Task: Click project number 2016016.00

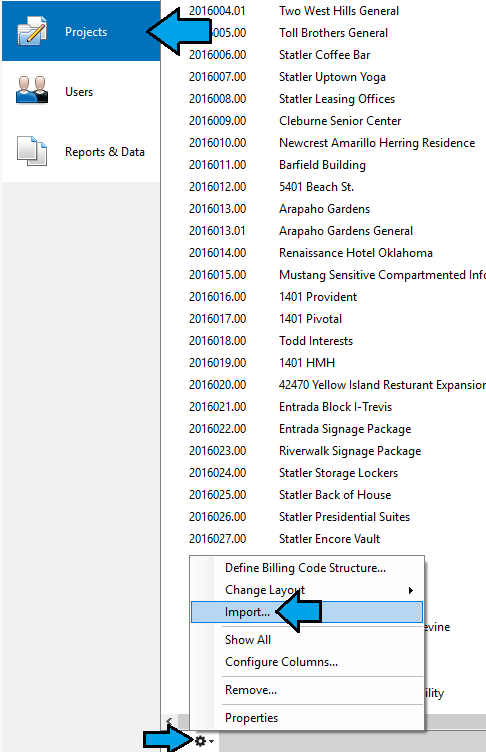Action: pyautogui.click(x=217, y=297)
